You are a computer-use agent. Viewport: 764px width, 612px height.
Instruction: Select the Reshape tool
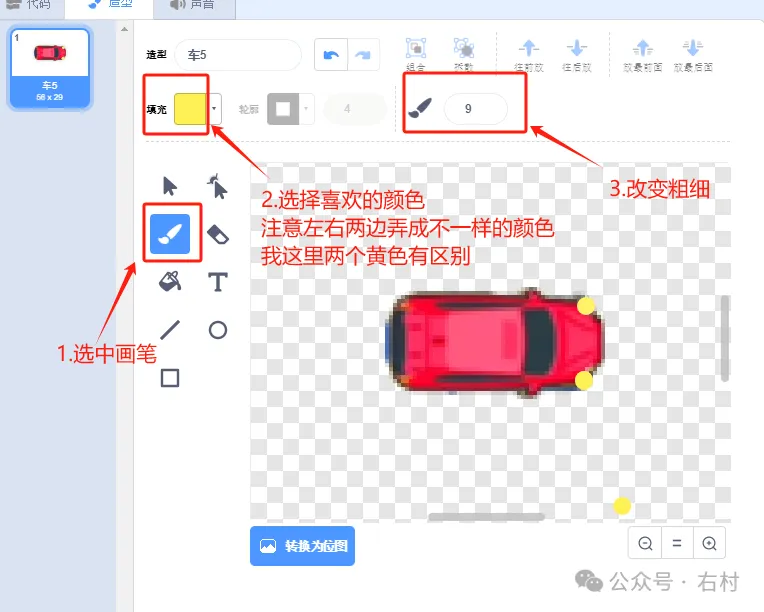coord(217,186)
